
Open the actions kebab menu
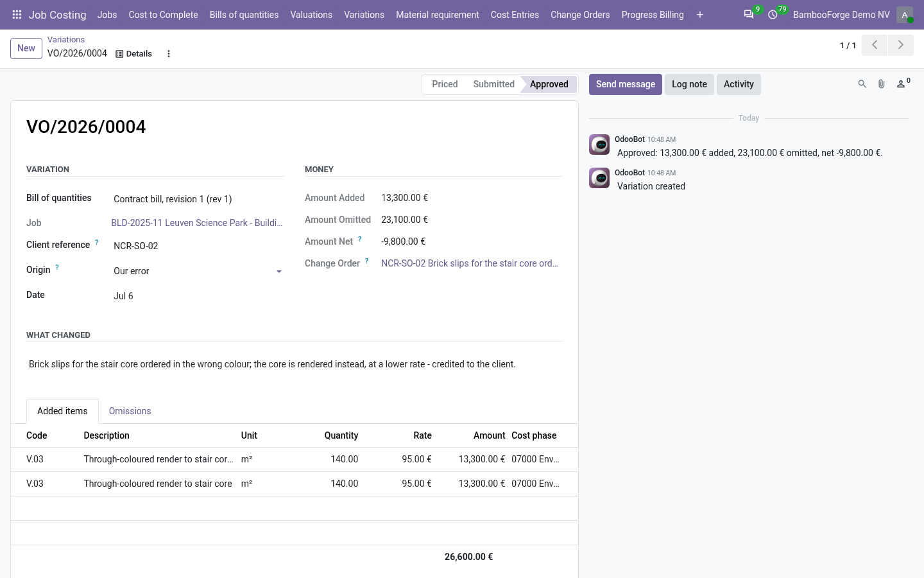(169, 54)
